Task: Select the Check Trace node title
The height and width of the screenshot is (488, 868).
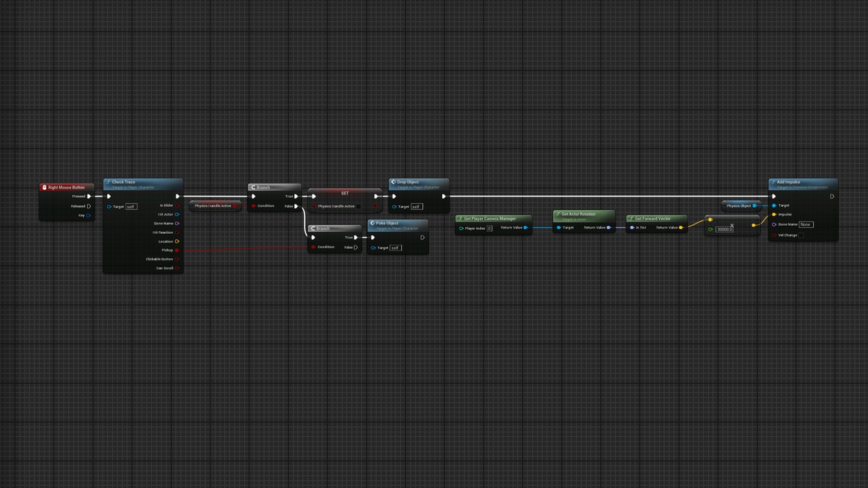Action: (123, 182)
